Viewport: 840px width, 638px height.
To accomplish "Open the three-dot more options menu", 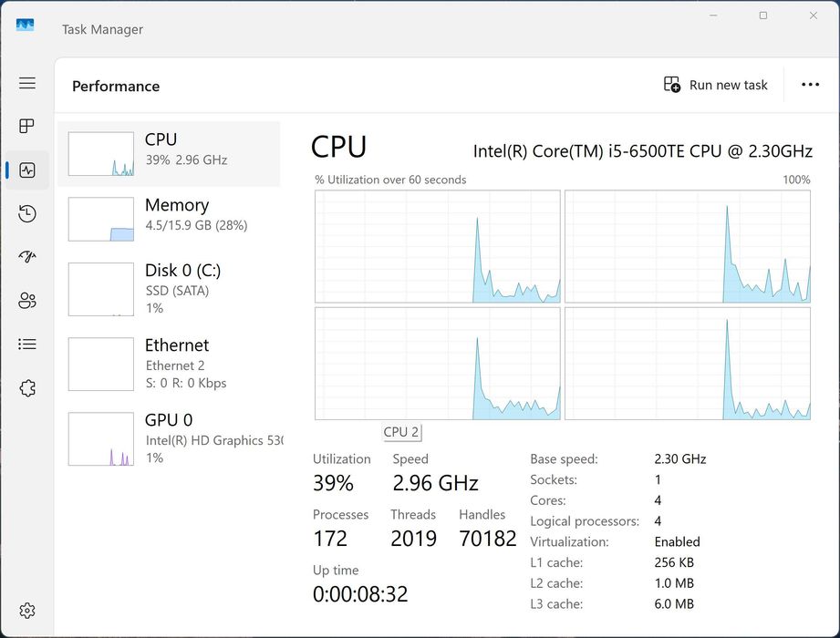I will pos(810,85).
